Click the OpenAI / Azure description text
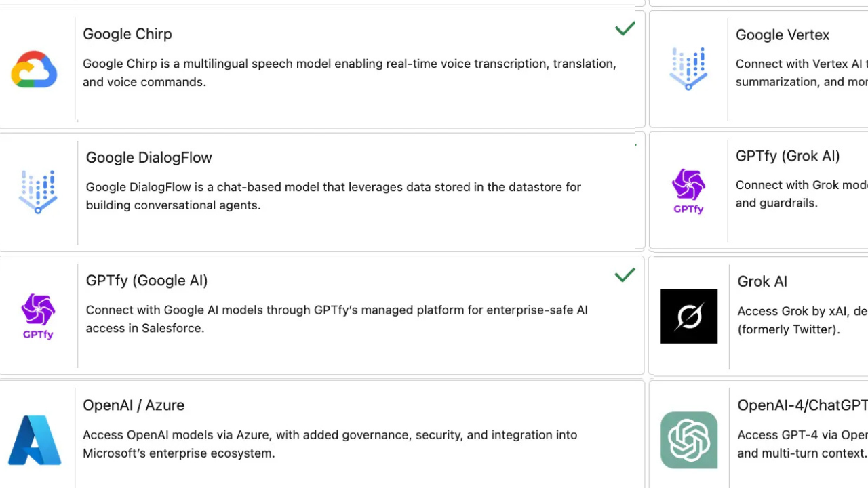The image size is (868, 488). (330, 444)
